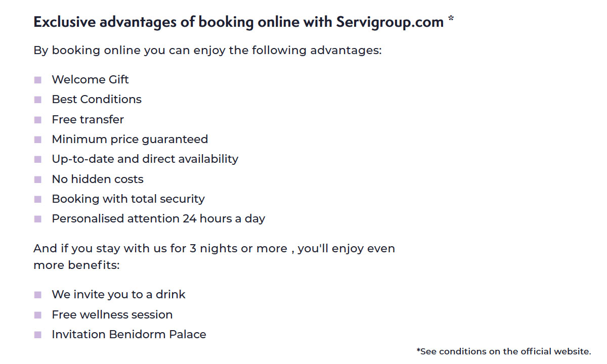This screenshot has width=607, height=364.
Task: Click the square bullet next to Best Conditions
Action: coord(38,100)
